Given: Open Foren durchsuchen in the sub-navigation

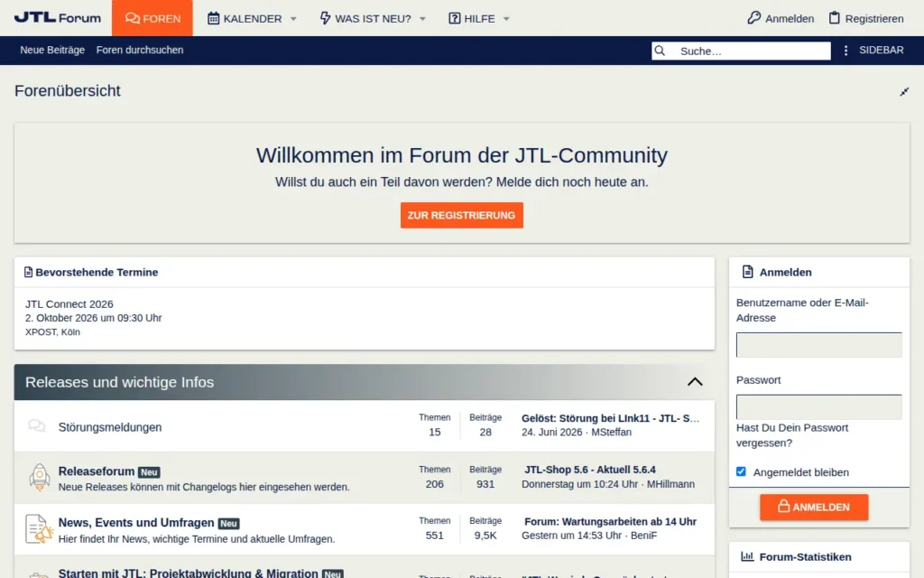Looking at the screenshot, I should click(140, 51).
